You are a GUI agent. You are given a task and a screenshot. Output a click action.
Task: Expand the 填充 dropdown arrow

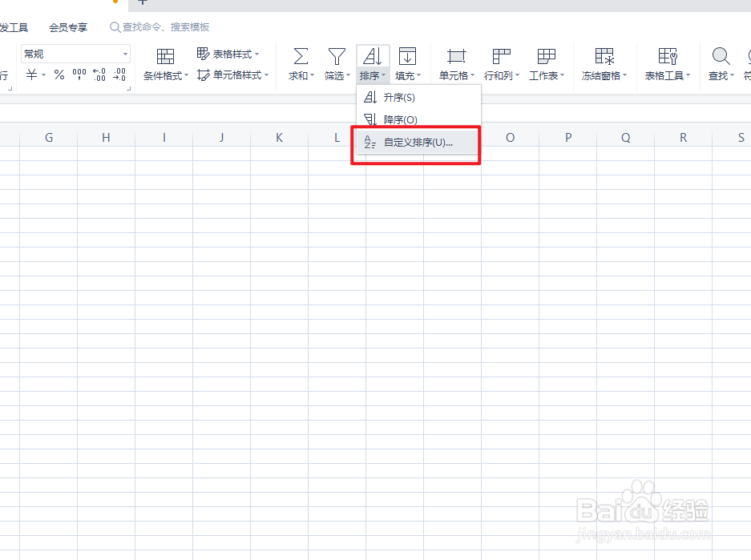[419, 75]
